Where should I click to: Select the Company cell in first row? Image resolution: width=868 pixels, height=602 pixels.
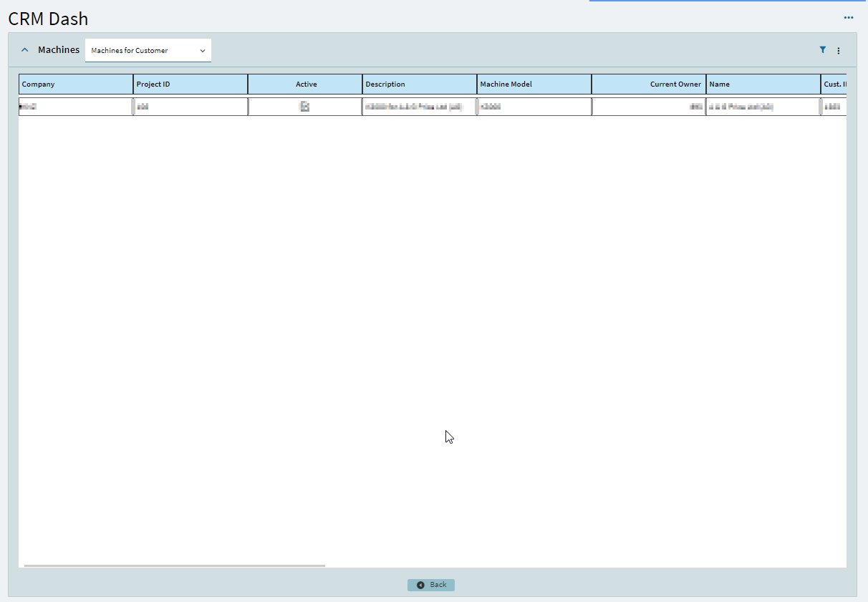click(x=76, y=107)
